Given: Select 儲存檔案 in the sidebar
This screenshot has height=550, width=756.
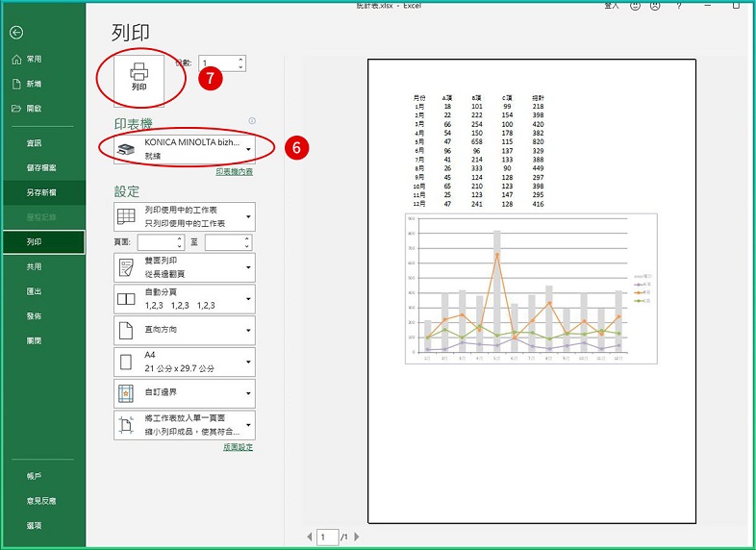Looking at the screenshot, I should (43, 167).
